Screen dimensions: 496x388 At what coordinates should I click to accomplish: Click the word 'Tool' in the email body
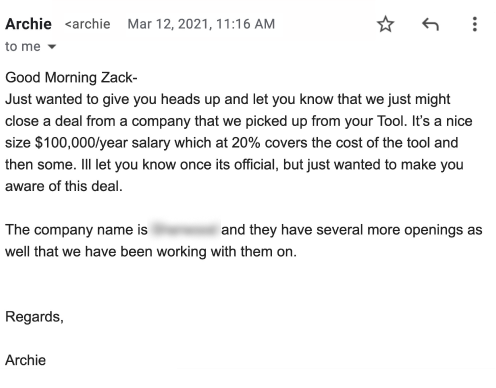tap(391, 121)
